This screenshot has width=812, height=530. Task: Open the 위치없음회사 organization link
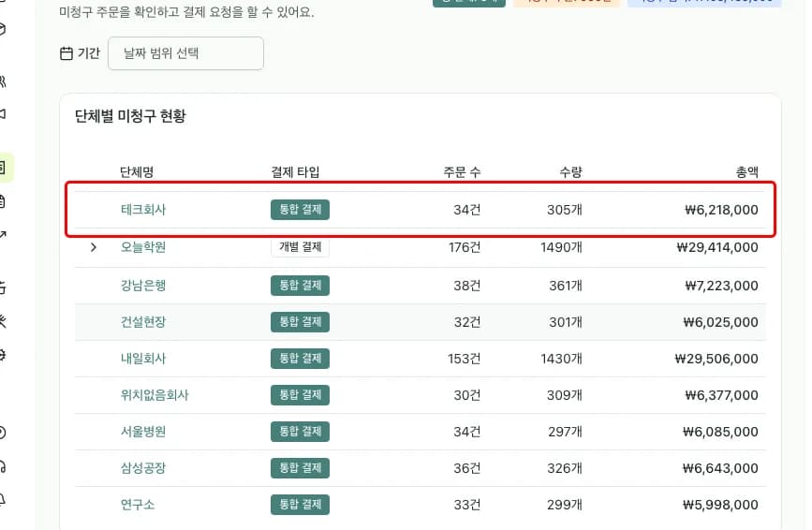tap(155, 395)
